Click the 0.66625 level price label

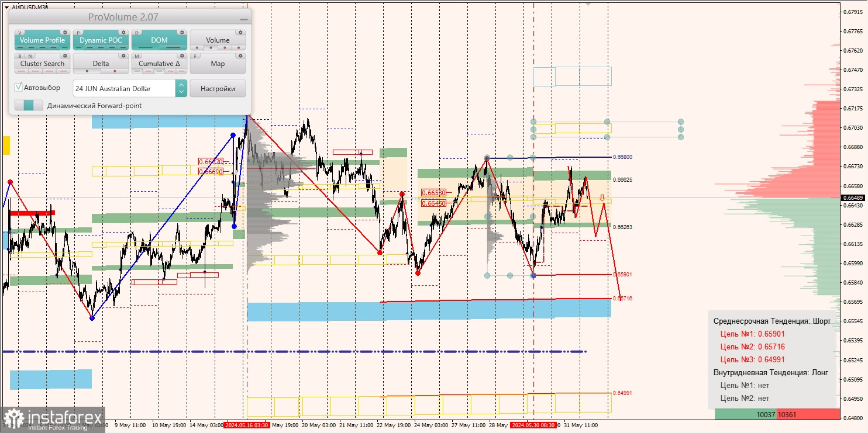coord(623,180)
